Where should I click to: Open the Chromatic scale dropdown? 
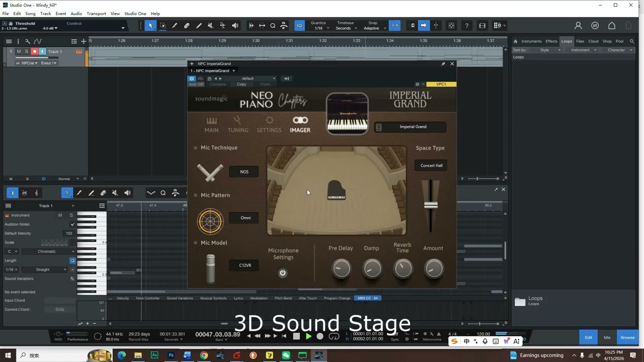pyautogui.click(x=48, y=251)
